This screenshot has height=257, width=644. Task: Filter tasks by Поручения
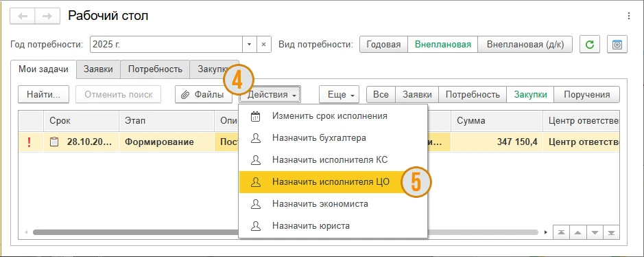point(586,95)
